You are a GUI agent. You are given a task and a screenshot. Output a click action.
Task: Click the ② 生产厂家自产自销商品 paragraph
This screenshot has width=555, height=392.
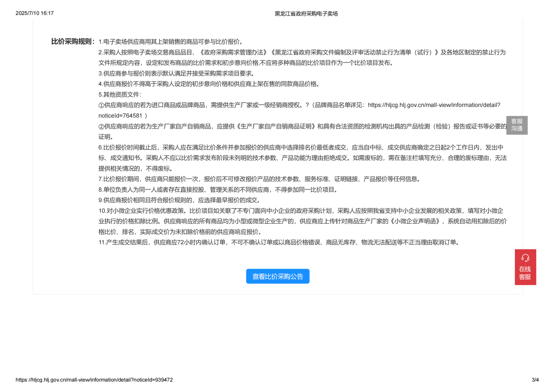coord(302,127)
